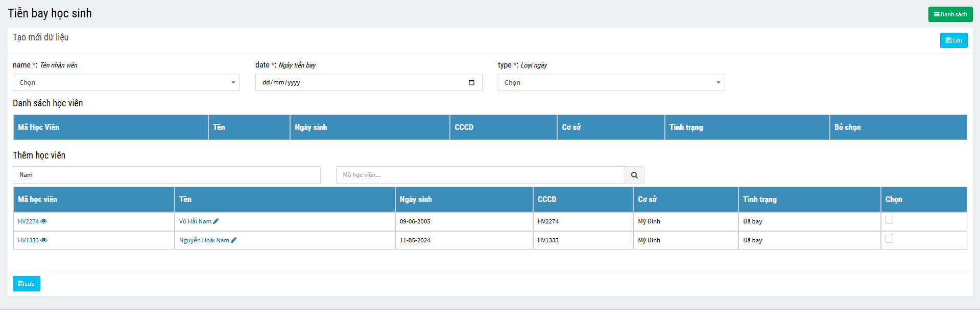Click the Ngày tiễn bay date input
Image resolution: width=980 pixels, height=318 pixels.
pos(357,82)
